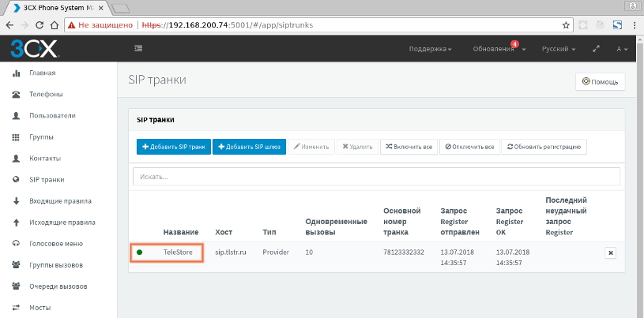Click Отключить все button
644x318 pixels.
[x=469, y=147]
